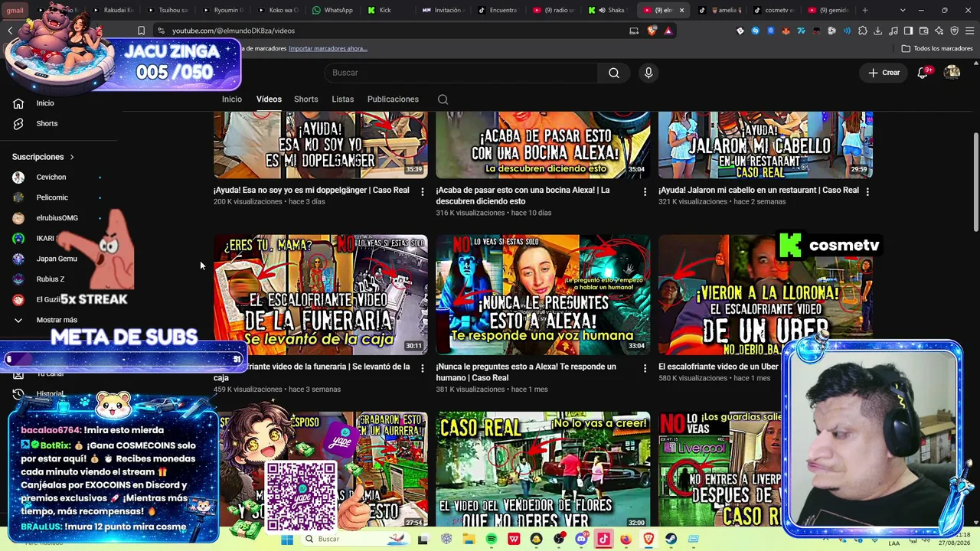The width and height of the screenshot is (980, 551).
Task: Play the Nunca le preguntes Alexa thumbnail
Action: pyautogui.click(x=543, y=295)
